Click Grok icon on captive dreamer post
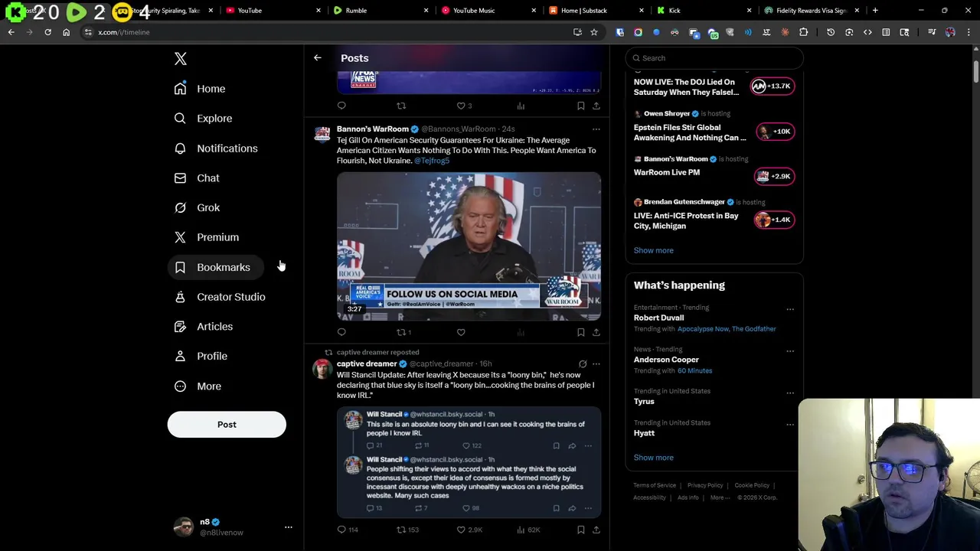The height and width of the screenshot is (551, 980). tap(583, 364)
